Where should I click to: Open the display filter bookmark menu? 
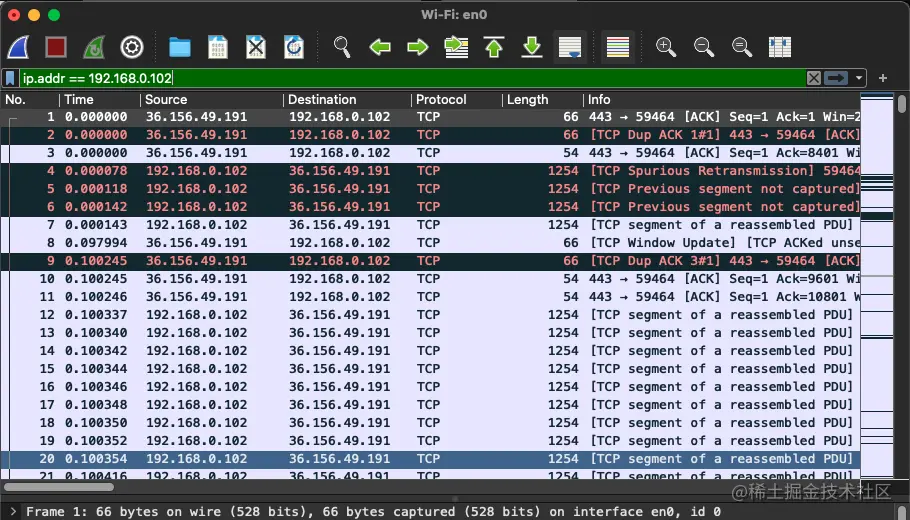(10, 78)
